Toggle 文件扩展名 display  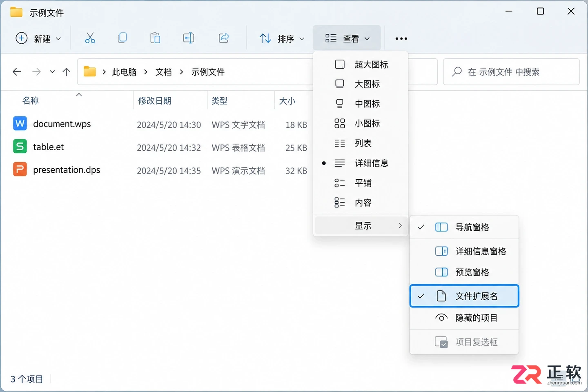464,296
